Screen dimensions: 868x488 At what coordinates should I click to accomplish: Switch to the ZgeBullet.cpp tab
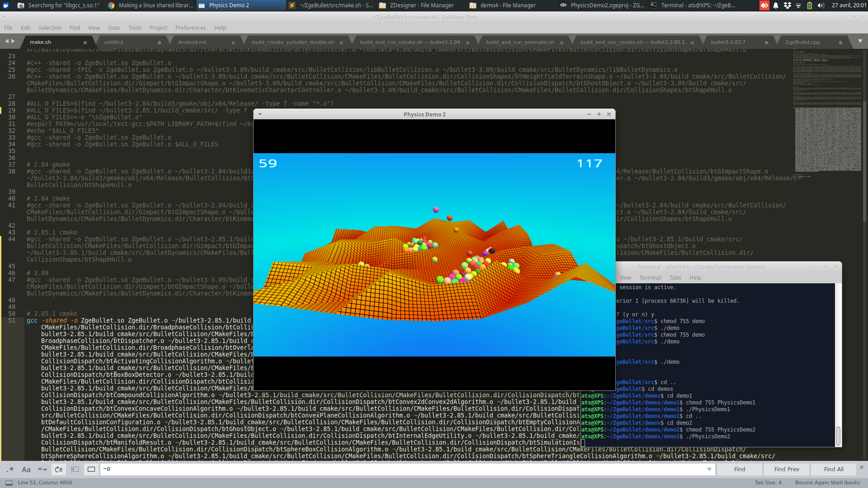pyautogui.click(x=802, y=42)
